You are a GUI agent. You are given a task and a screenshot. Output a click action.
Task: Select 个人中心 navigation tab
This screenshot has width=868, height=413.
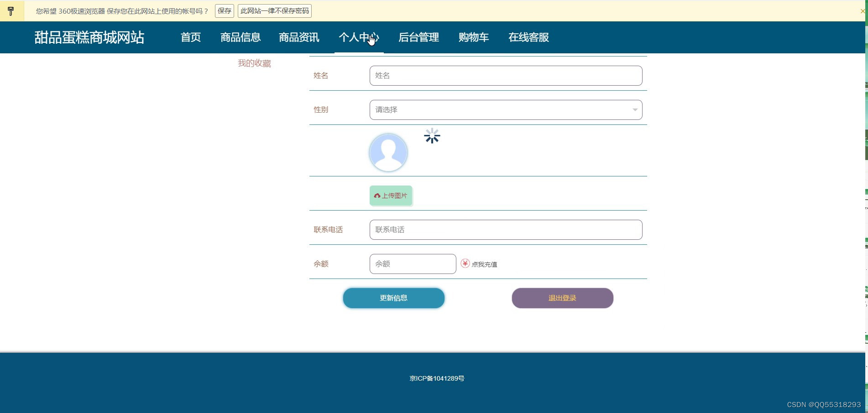tap(359, 37)
